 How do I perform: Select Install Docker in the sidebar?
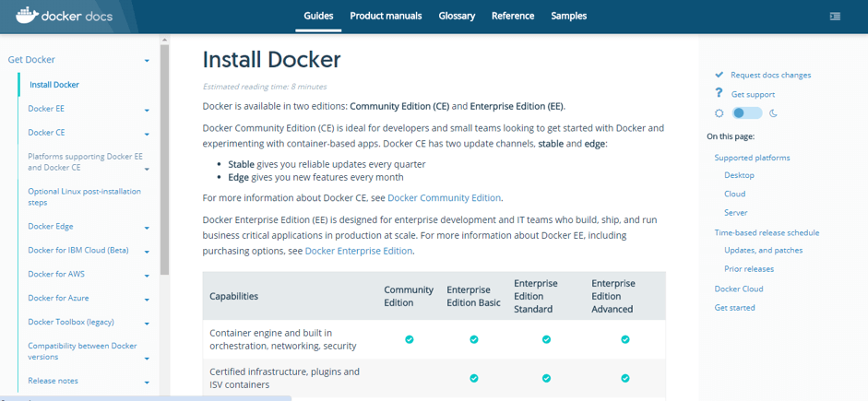[x=54, y=85]
